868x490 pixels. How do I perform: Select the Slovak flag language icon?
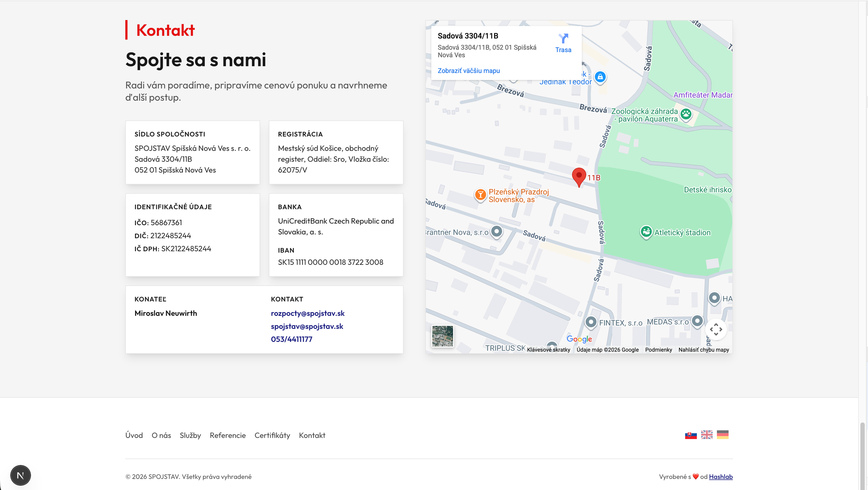(x=691, y=435)
